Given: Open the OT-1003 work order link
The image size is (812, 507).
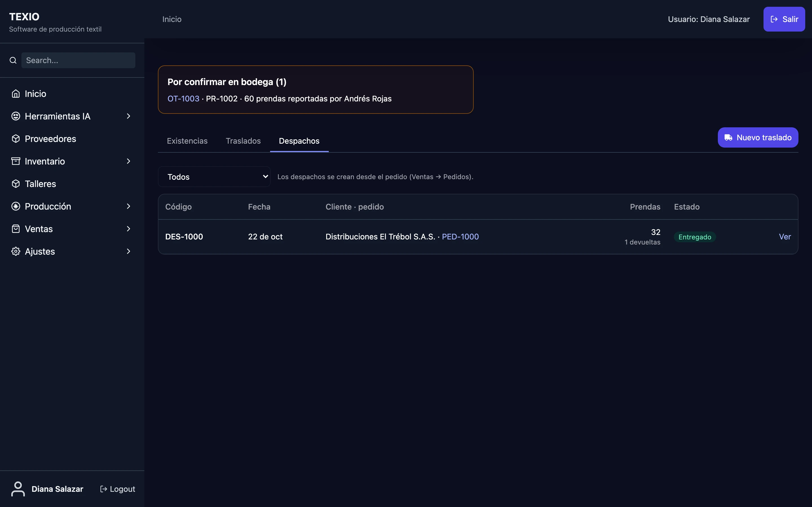Looking at the screenshot, I should pyautogui.click(x=183, y=99).
